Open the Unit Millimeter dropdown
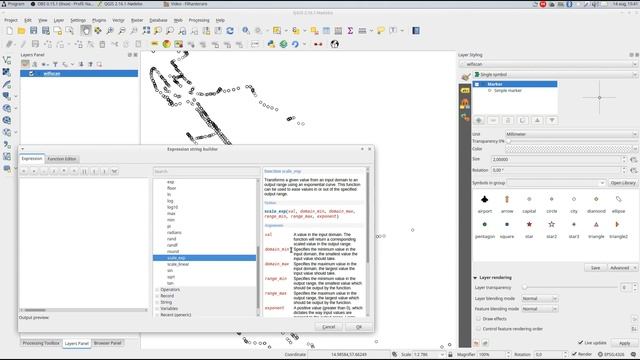 pos(571,134)
